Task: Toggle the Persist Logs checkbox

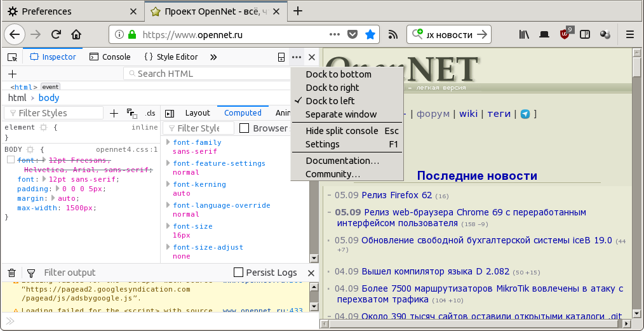Action: click(239, 273)
